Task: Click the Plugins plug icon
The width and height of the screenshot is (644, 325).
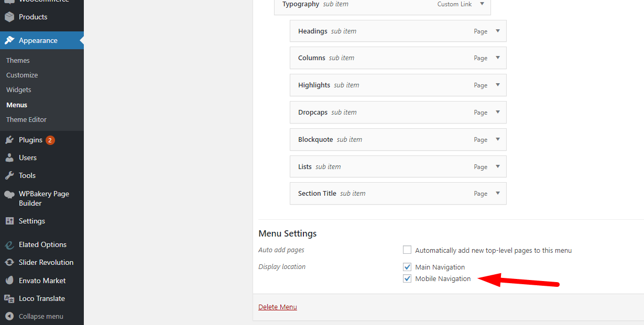Action: [9, 140]
